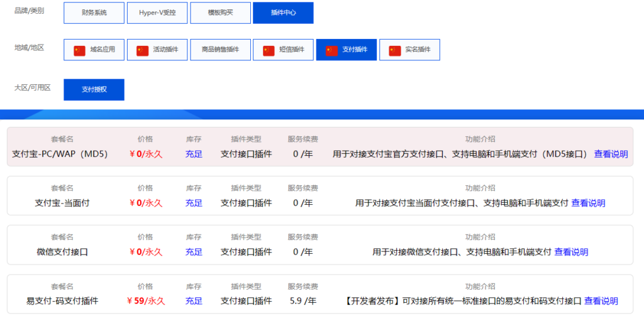This screenshot has width=644, height=328.
Task: Select the package name 易支付-码支付插件
Action: click(62, 301)
